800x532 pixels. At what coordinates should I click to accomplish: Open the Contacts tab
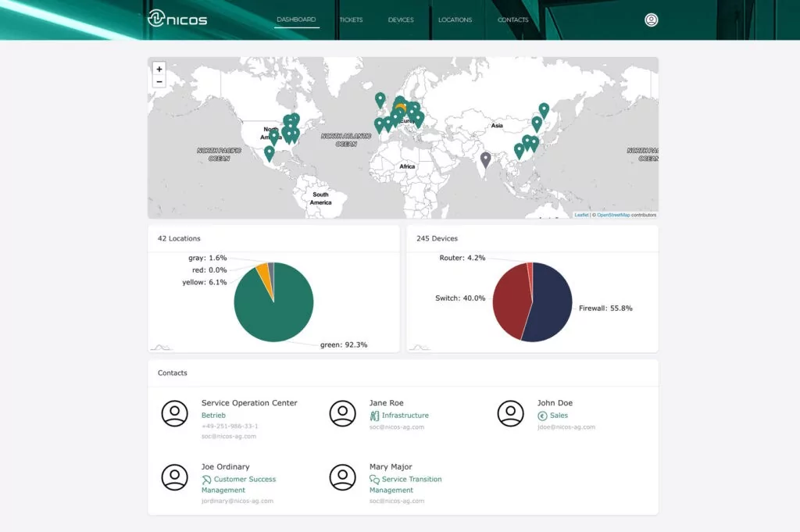tap(512, 20)
